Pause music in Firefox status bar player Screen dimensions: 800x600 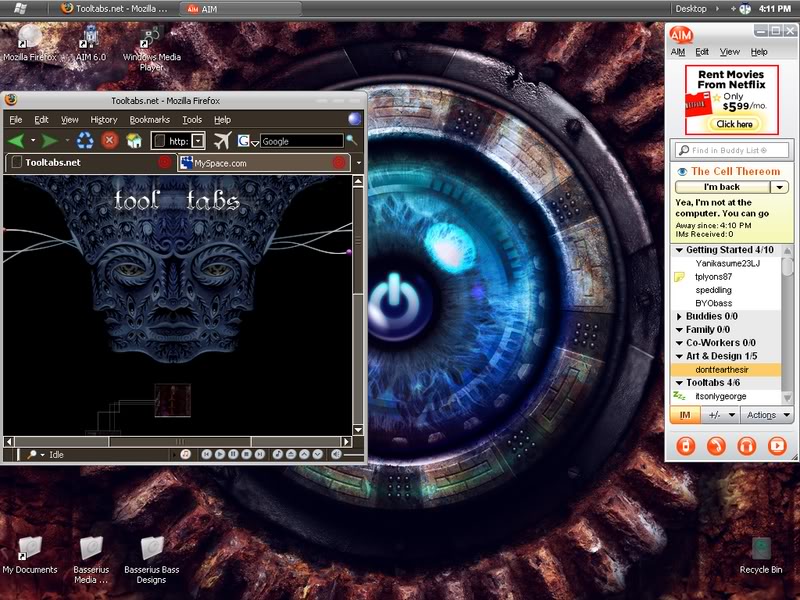(233, 454)
